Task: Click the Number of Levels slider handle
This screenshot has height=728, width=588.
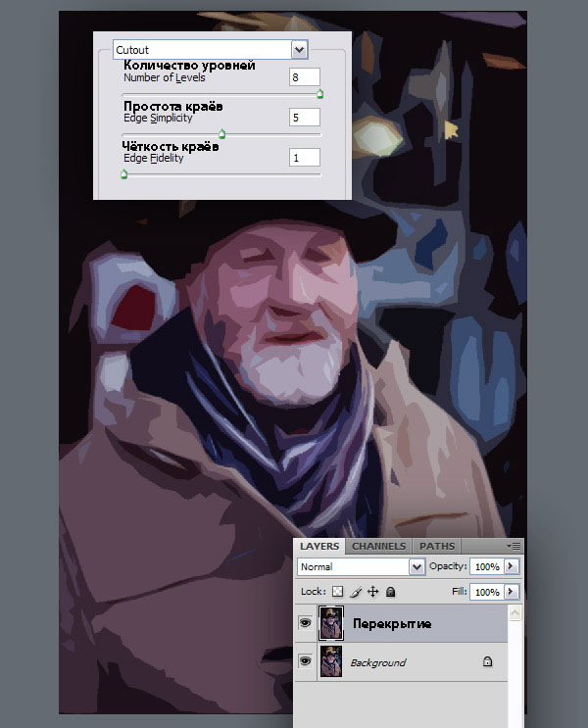Action: point(319,94)
